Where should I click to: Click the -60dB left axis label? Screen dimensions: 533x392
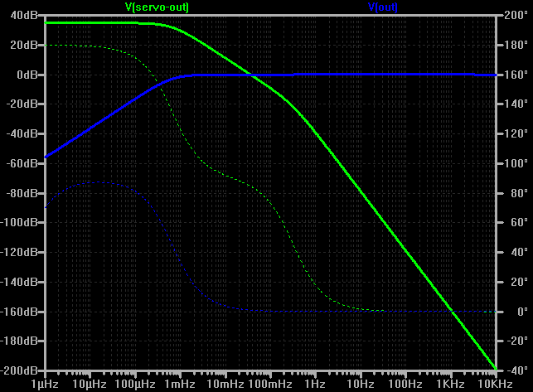(x=22, y=163)
